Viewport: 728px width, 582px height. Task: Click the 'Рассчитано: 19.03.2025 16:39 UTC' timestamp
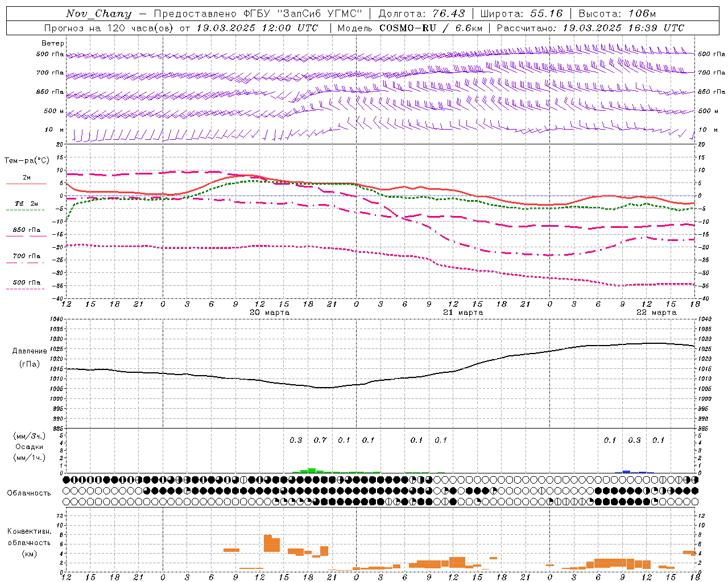pyautogui.click(x=590, y=28)
